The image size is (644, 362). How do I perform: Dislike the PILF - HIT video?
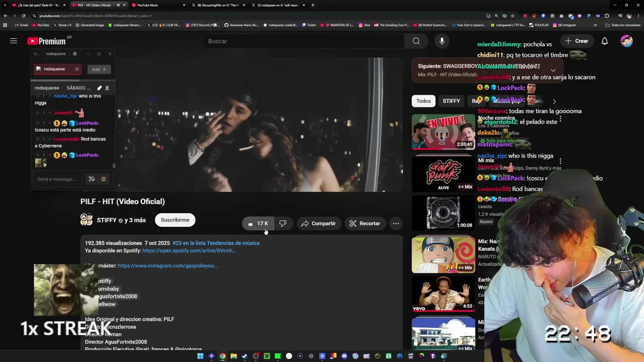(x=283, y=223)
